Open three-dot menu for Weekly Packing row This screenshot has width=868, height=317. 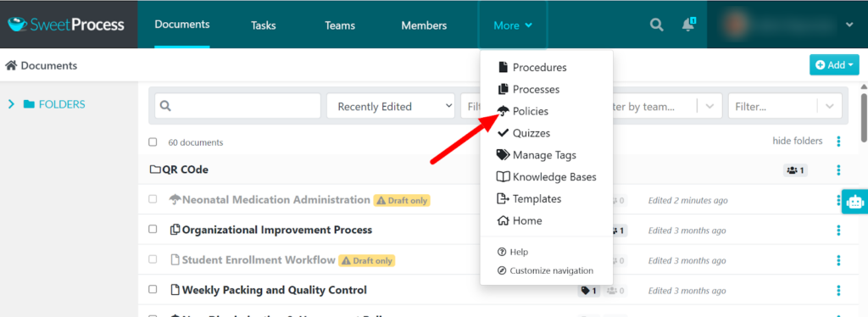click(838, 290)
